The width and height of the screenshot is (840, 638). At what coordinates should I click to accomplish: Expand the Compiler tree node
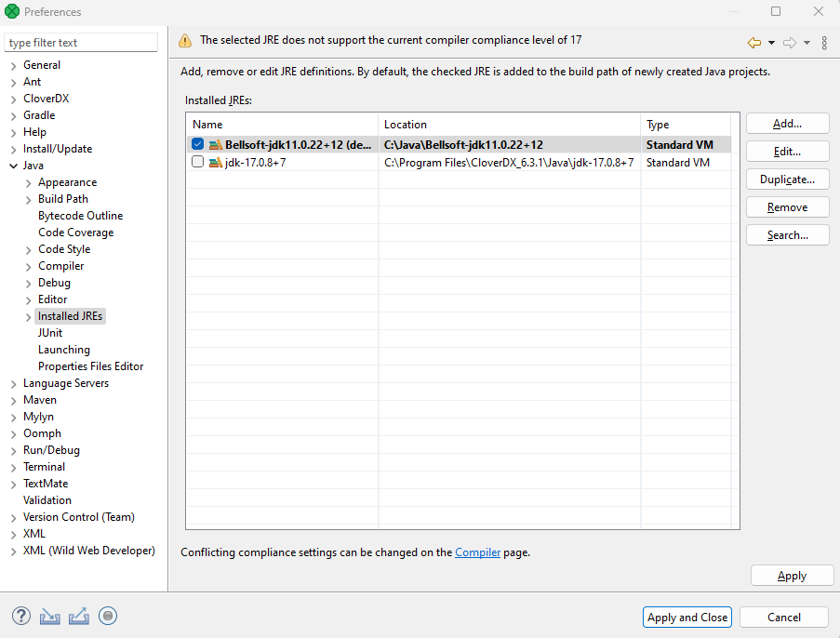pyautogui.click(x=27, y=265)
